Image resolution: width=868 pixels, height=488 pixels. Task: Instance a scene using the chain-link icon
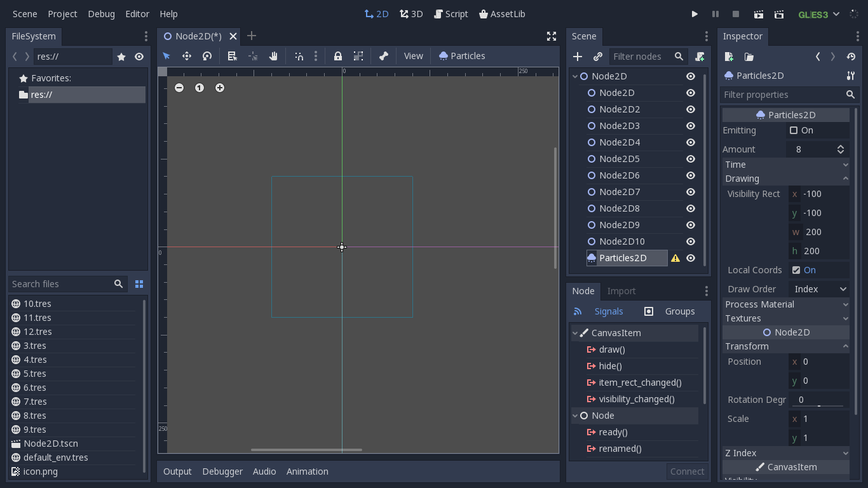597,57
